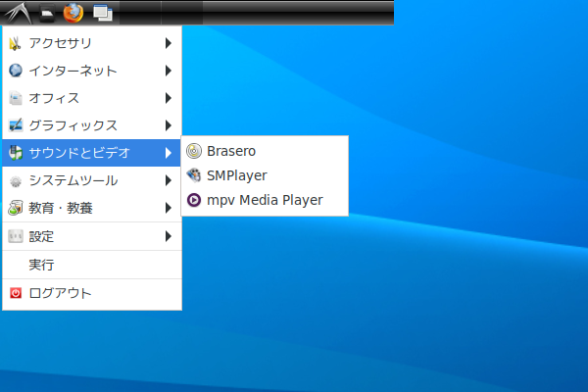
Task: Open the インターネット menu category
Action: (92, 71)
